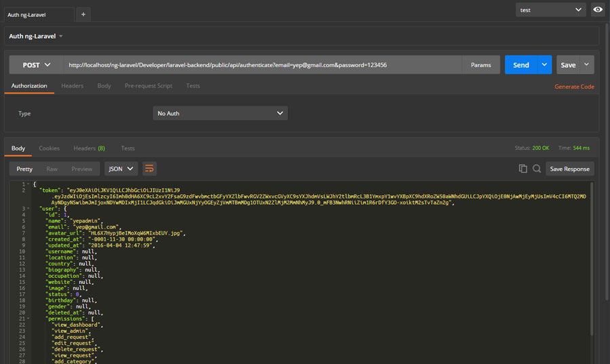Open the Save options arrow
The width and height of the screenshot is (610, 364).
coord(587,65)
